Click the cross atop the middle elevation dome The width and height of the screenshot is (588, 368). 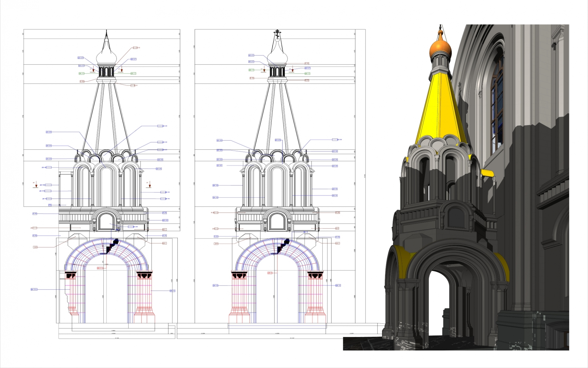click(278, 32)
